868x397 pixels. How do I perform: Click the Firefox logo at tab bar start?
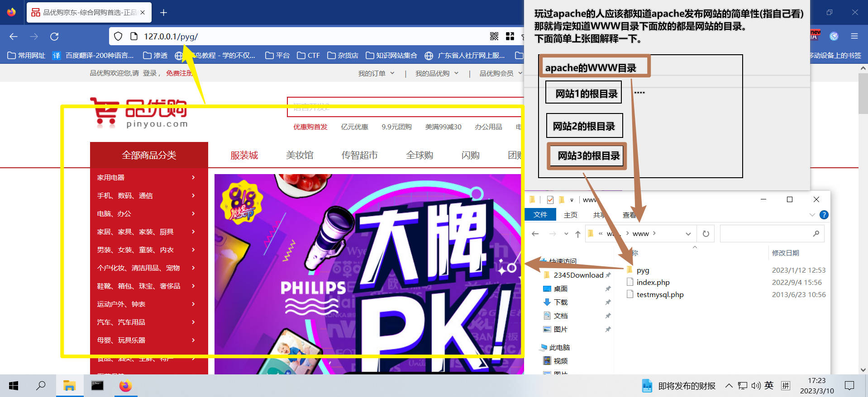[11, 12]
